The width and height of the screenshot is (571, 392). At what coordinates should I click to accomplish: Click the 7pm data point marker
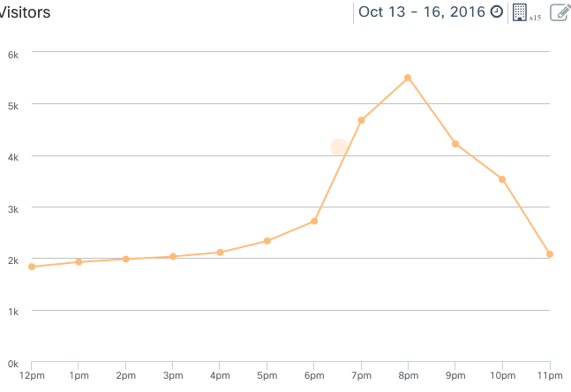pyautogui.click(x=362, y=120)
